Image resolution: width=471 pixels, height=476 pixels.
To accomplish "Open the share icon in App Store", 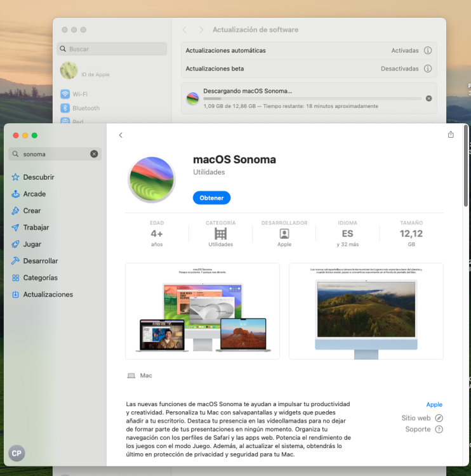I will pyautogui.click(x=451, y=135).
